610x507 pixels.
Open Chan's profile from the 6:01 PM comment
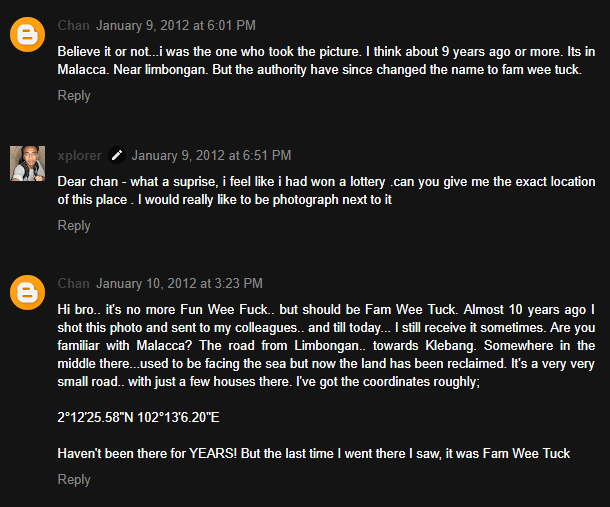pos(74,24)
